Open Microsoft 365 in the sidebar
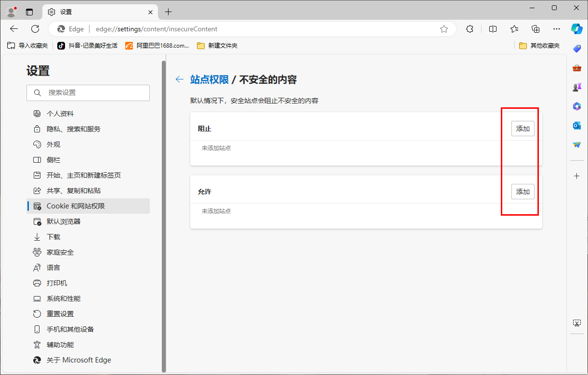The height and width of the screenshot is (375, 588). point(576,106)
